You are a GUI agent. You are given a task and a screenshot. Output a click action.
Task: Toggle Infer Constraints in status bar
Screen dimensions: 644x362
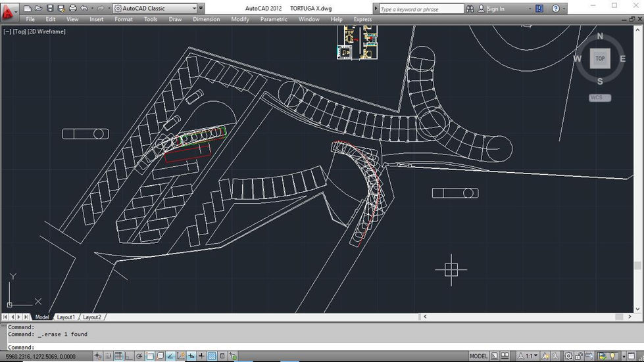point(97,356)
